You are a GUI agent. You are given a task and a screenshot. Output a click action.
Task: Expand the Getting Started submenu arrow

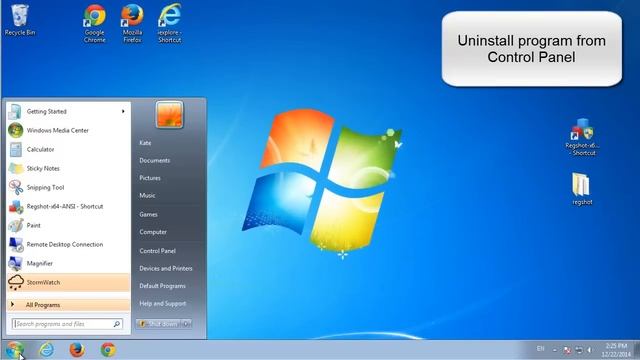[x=123, y=111]
